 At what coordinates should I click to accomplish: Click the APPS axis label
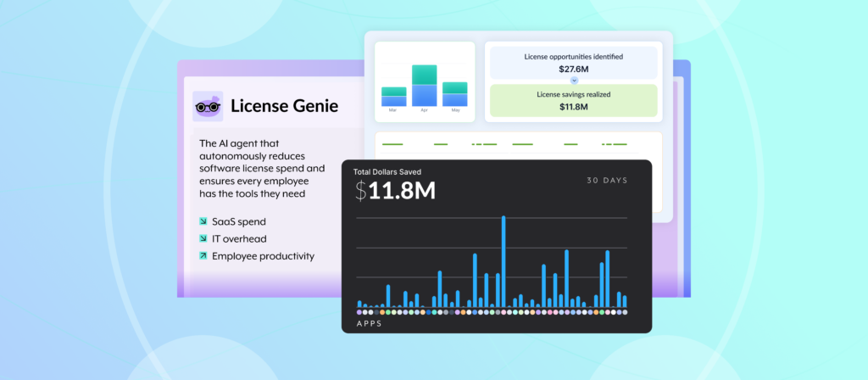370,325
